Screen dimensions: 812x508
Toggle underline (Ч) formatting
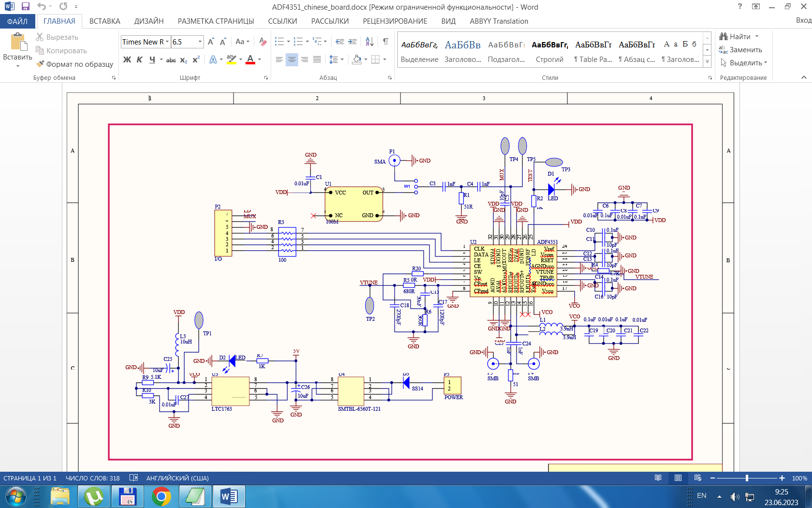coord(152,60)
